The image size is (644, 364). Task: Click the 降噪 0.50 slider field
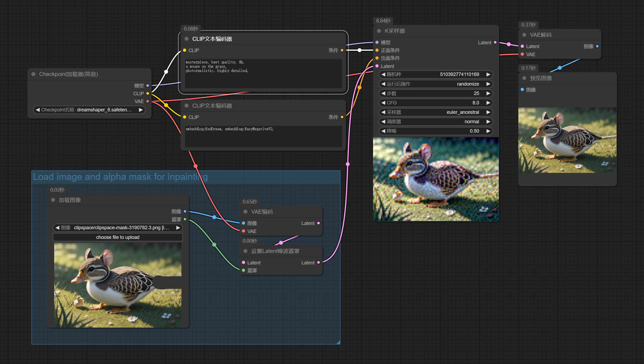pos(436,131)
